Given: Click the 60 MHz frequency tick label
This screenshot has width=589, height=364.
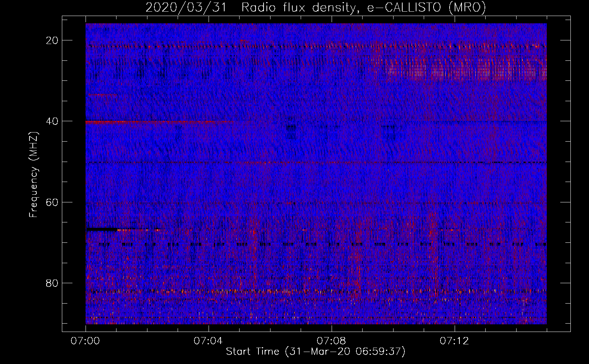Looking at the screenshot, I should pos(52,202).
